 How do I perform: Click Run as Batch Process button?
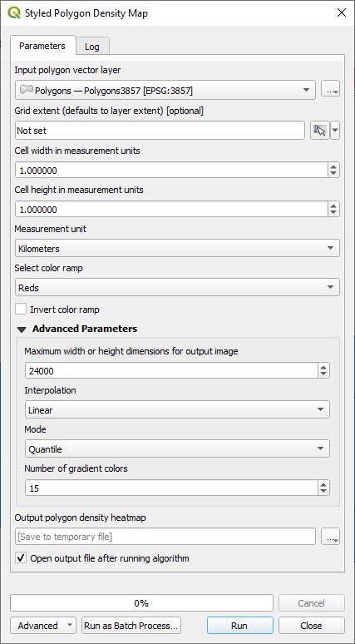pos(131,626)
